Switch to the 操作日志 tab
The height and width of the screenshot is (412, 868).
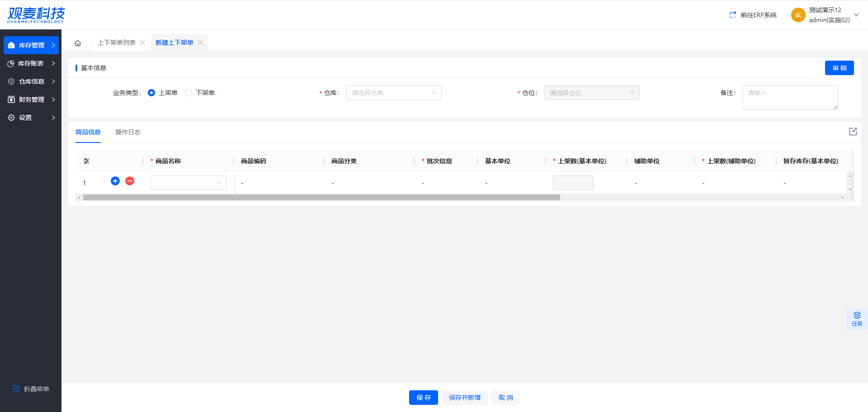point(127,132)
